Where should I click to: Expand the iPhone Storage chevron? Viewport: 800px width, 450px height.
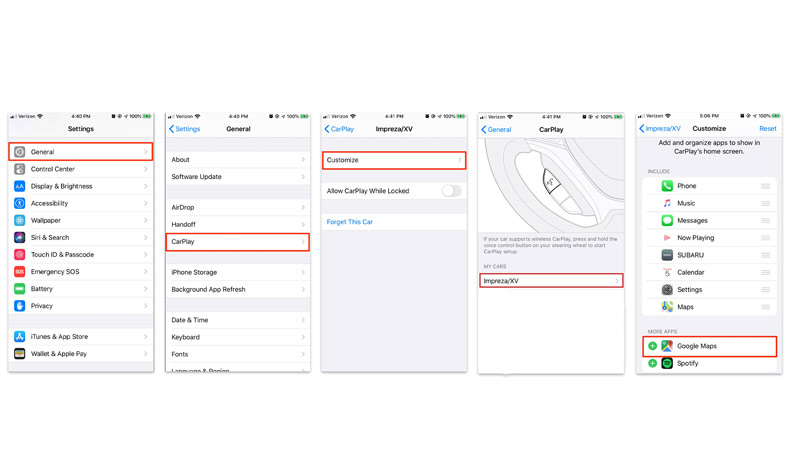pos(303,272)
